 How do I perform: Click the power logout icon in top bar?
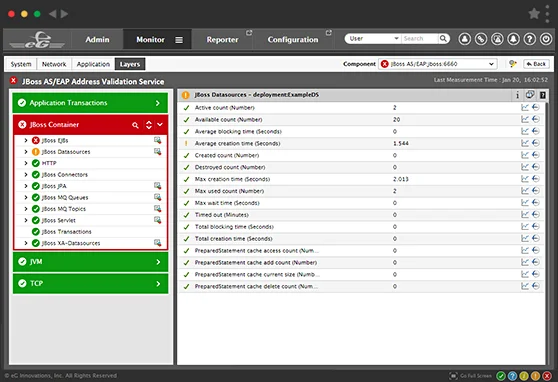[x=546, y=39]
